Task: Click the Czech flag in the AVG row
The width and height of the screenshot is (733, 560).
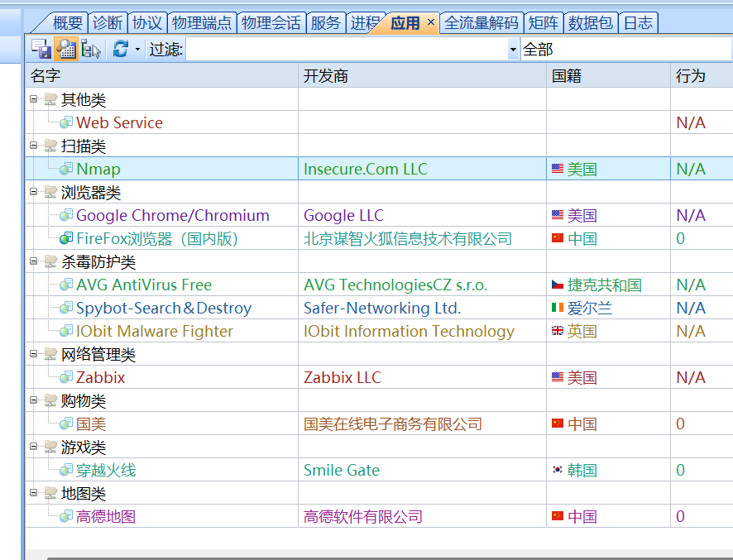Action: point(558,285)
